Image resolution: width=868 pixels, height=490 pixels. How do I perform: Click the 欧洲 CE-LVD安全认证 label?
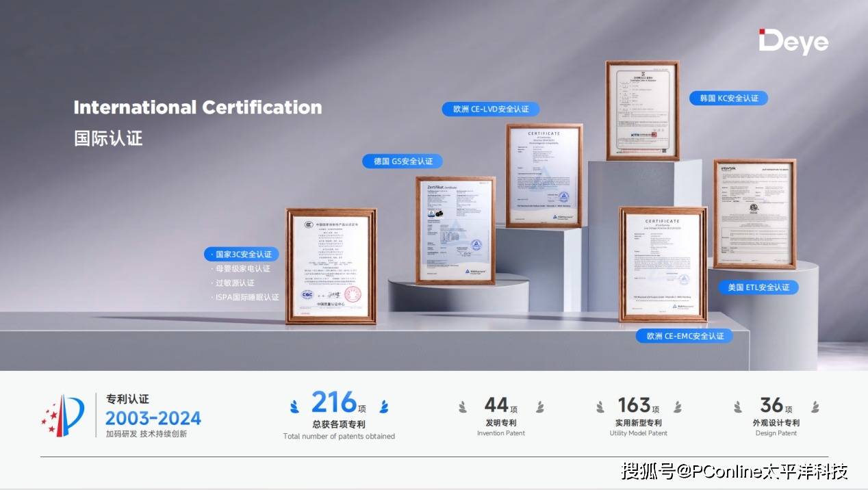pyautogui.click(x=490, y=109)
